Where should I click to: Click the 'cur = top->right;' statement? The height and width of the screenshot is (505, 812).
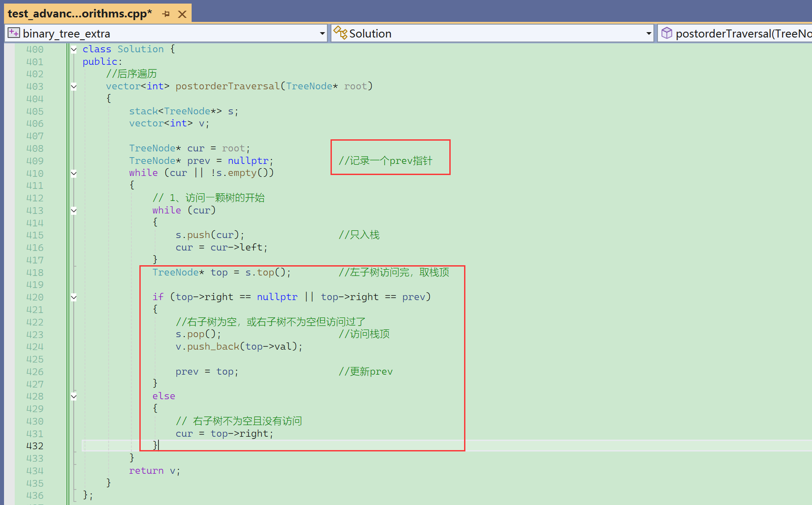(x=224, y=434)
